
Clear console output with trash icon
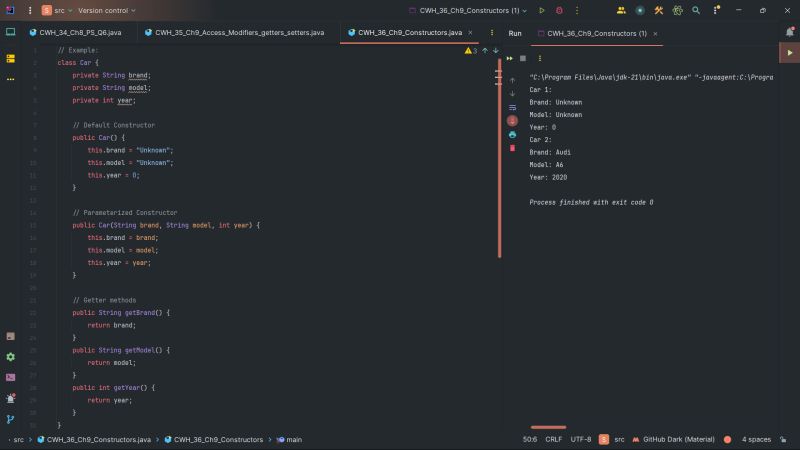[512, 148]
